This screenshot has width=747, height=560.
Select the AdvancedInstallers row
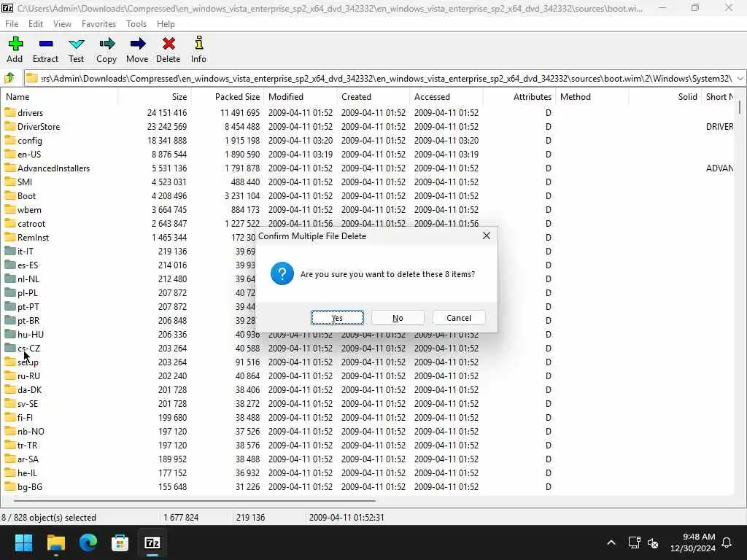click(x=367, y=168)
